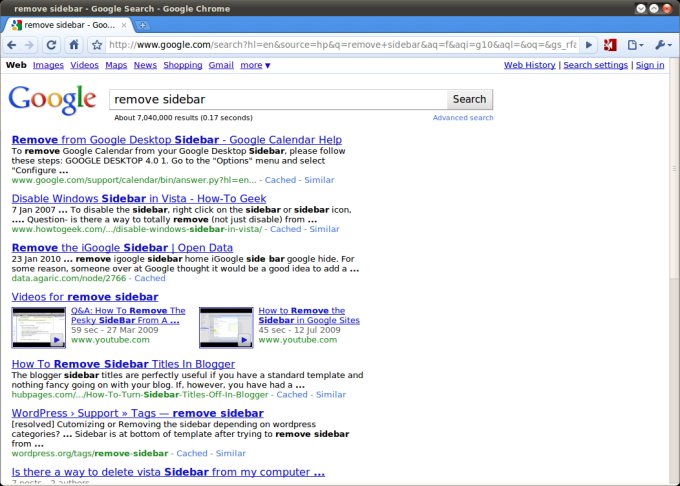
Task: Open Web History link
Action: [x=530, y=65]
